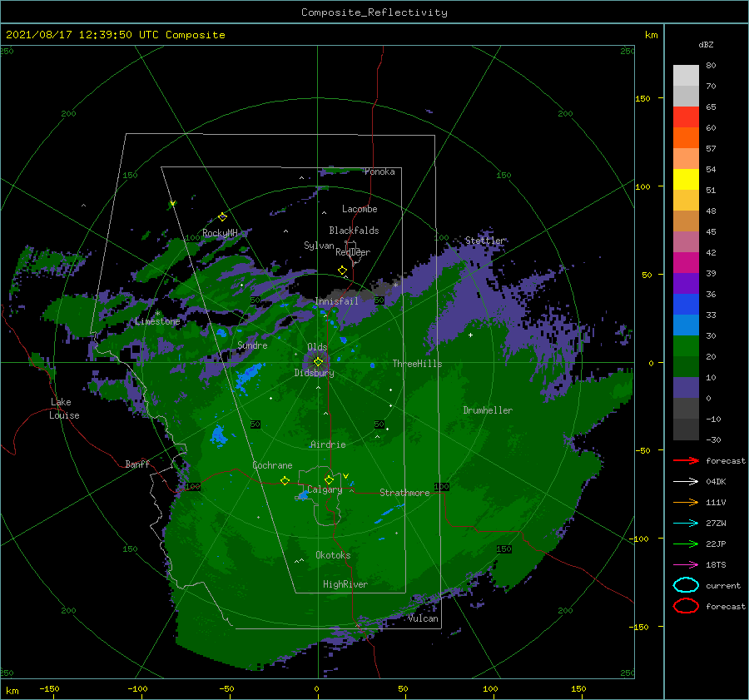Viewport: 749px width, 700px height.
Task: Click the cyan current ellipse icon
Action: [x=686, y=585]
